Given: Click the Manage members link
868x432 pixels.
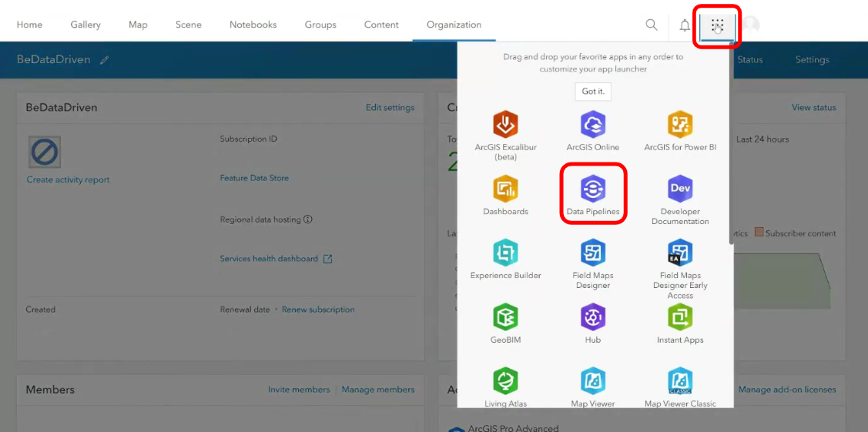Looking at the screenshot, I should pyautogui.click(x=378, y=390).
